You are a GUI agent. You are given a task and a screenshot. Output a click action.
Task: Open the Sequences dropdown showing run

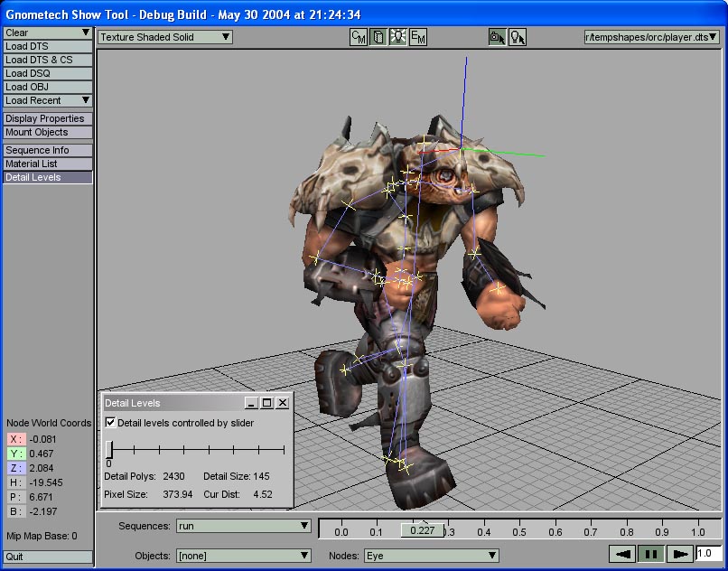click(243, 526)
